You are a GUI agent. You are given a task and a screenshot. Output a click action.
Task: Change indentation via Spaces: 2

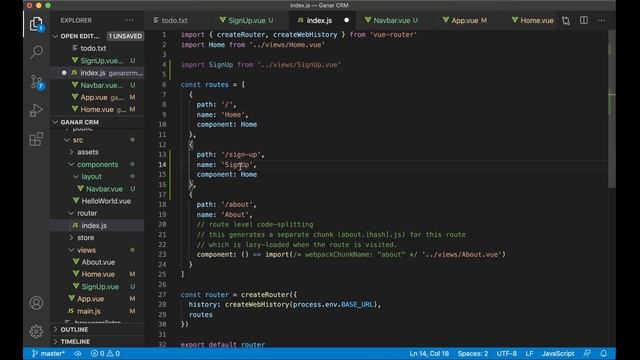[x=473, y=353]
